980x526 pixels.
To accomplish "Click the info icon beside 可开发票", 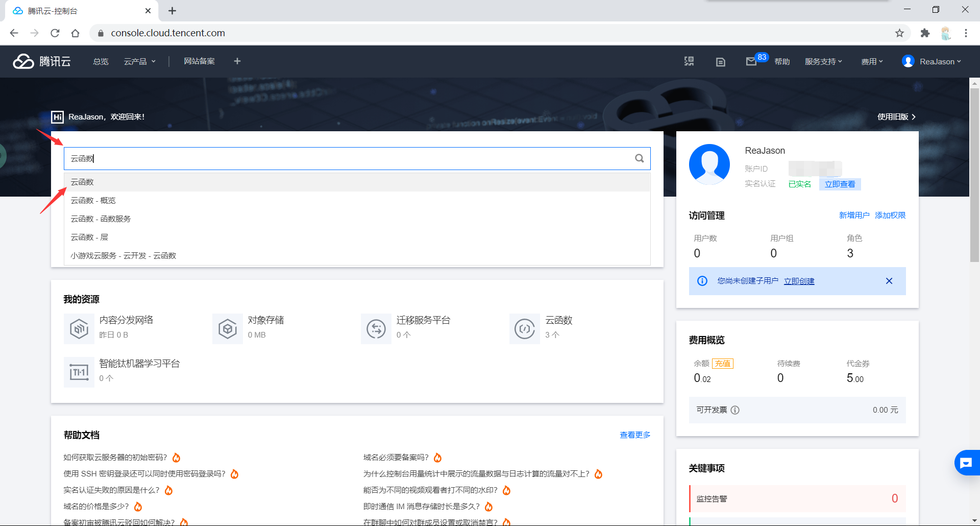I will coord(735,410).
